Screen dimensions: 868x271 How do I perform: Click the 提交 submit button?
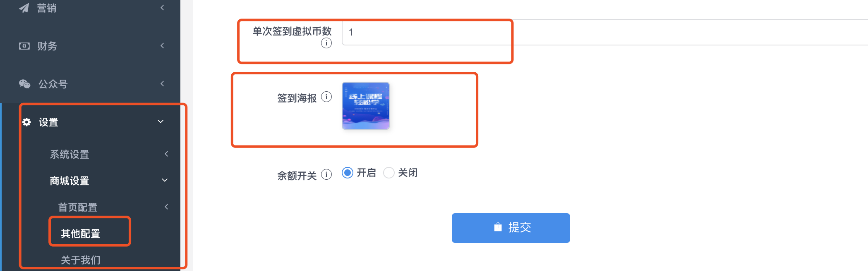point(511,228)
